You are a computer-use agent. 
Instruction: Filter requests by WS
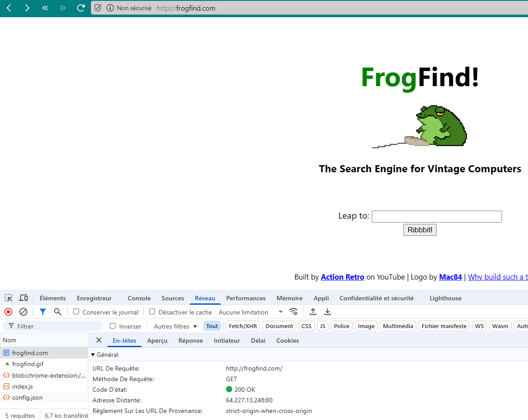pyautogui.click(x=479, y=326)
